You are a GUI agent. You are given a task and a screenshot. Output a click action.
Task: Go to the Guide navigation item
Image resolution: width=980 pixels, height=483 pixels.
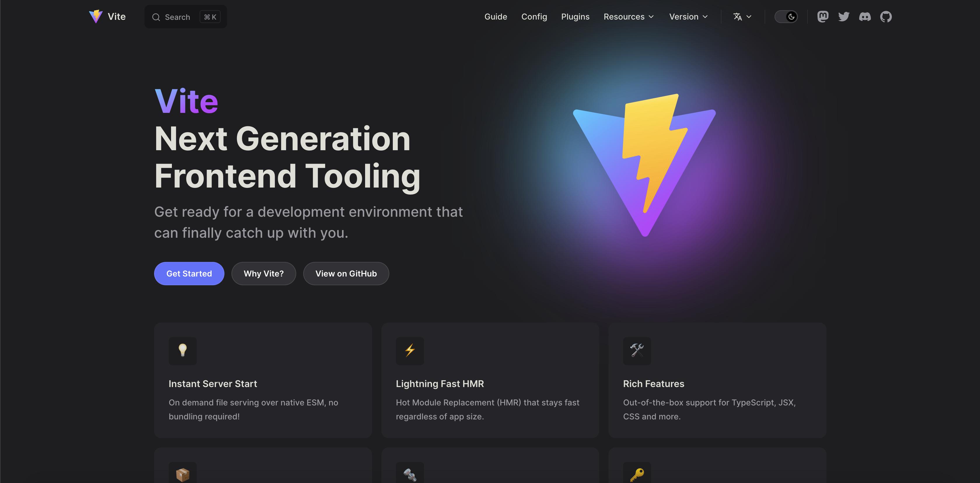pos(496,17)
